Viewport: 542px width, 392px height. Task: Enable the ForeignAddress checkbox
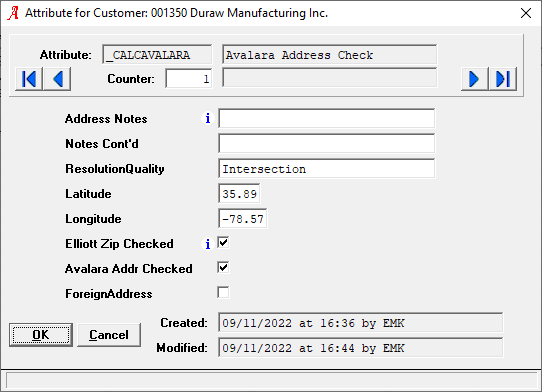pos(223,292)
